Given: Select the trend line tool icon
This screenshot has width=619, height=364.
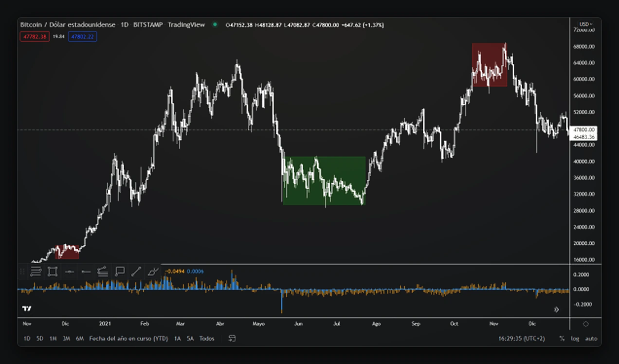Looking at the screenshot, I should click(x=136, y=272).
